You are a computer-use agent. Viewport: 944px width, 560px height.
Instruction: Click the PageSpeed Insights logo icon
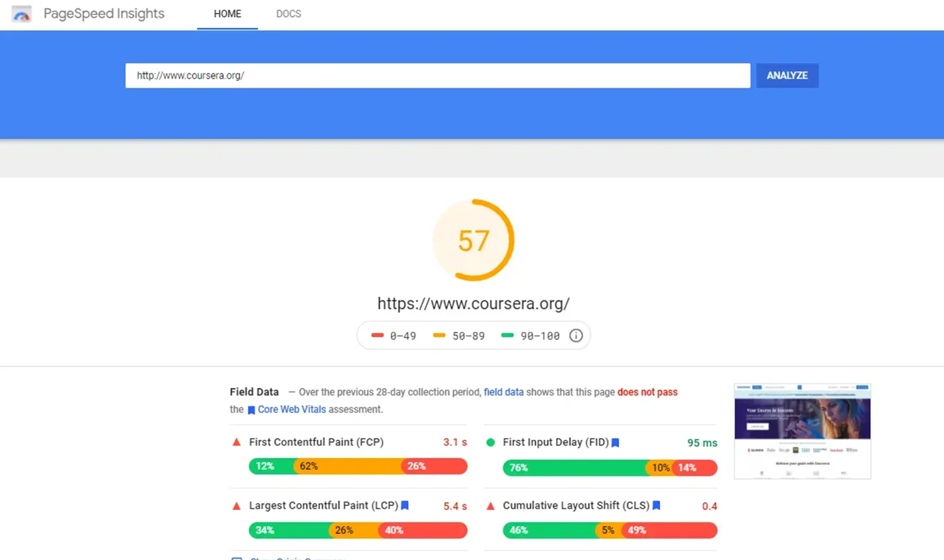coord(21,14)
